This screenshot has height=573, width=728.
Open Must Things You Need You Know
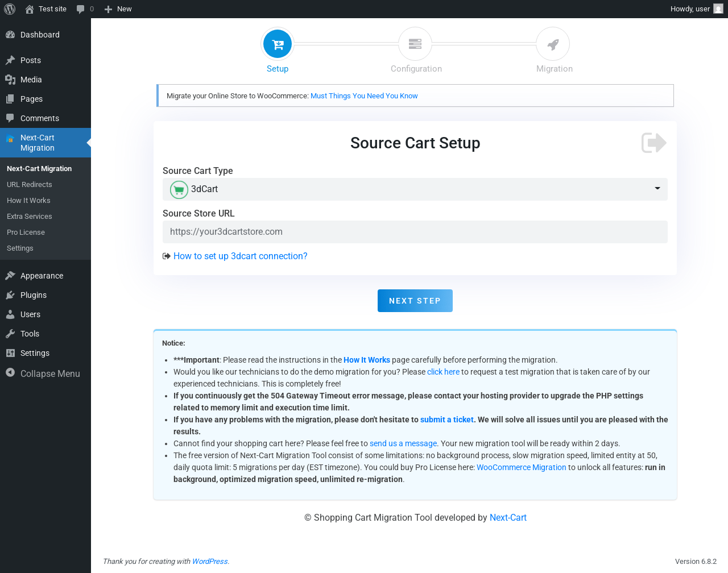(x=364, y=96)
